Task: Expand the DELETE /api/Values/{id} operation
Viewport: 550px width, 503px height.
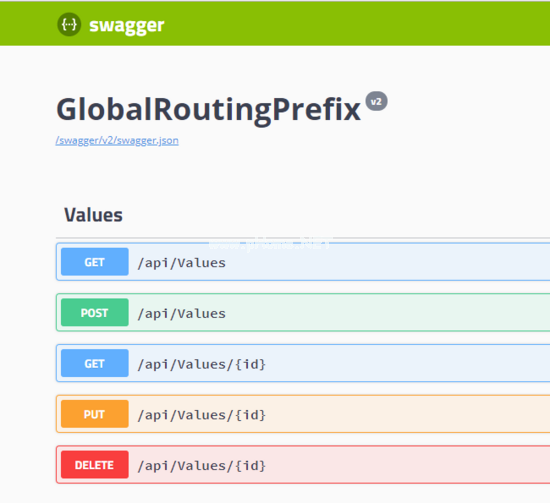Action: coord(303,465)
